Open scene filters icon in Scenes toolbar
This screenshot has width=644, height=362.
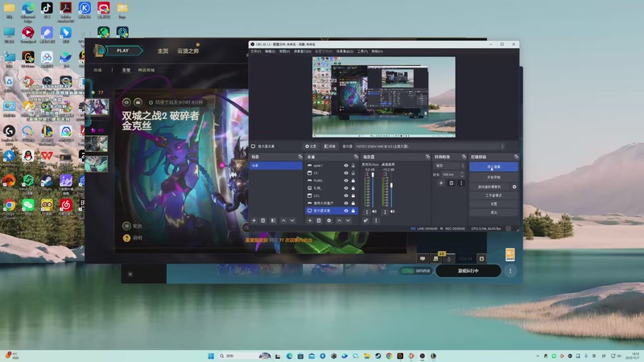(x=273, y=220)
